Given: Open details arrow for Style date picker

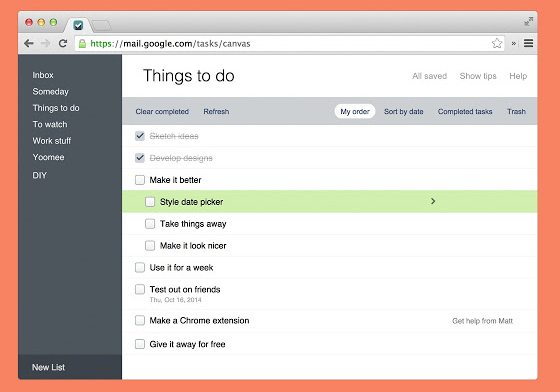Looking at the screenshot, I should pos(433,201).
